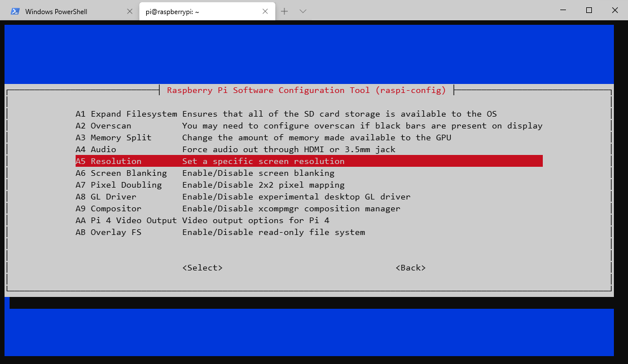
Task: Choose the highlighted A5 Resolution option
Action: pos(309,161)
